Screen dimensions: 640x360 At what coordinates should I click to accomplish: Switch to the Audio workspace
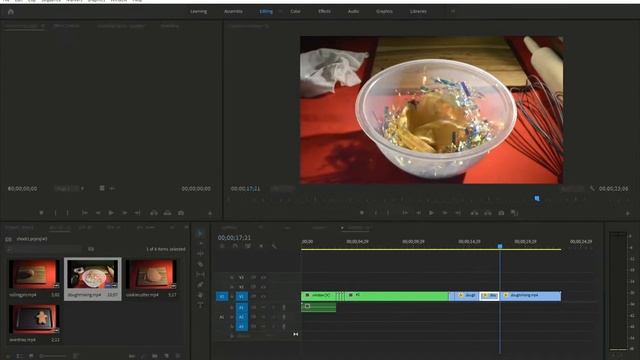(353, 11)
